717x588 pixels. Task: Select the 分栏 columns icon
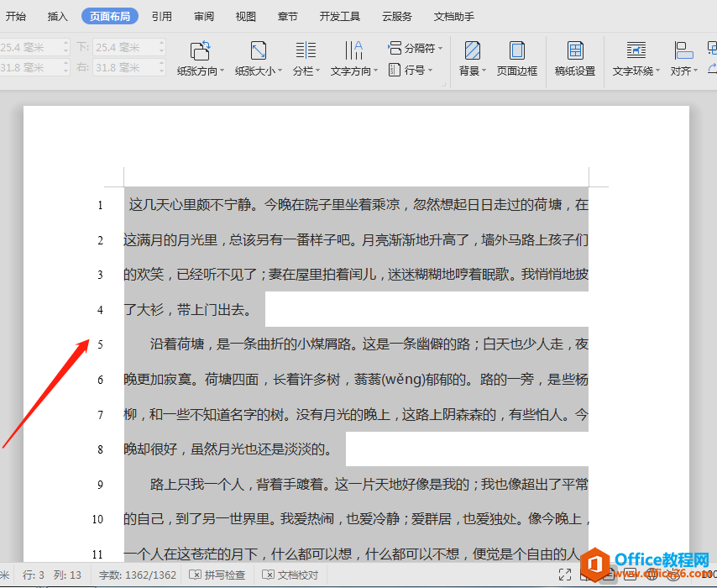click(x=306, y=50)
